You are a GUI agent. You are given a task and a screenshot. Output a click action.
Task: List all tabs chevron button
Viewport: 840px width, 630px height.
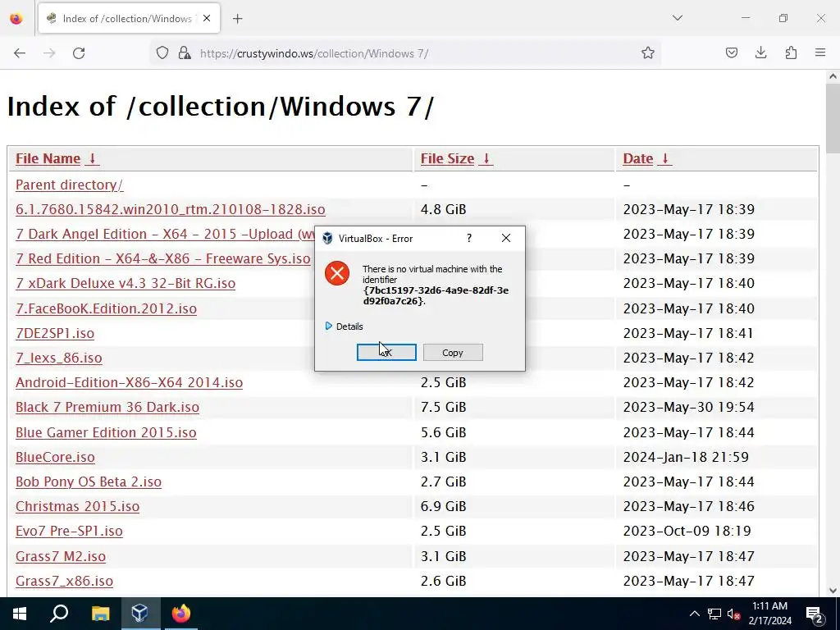[678, 18]
